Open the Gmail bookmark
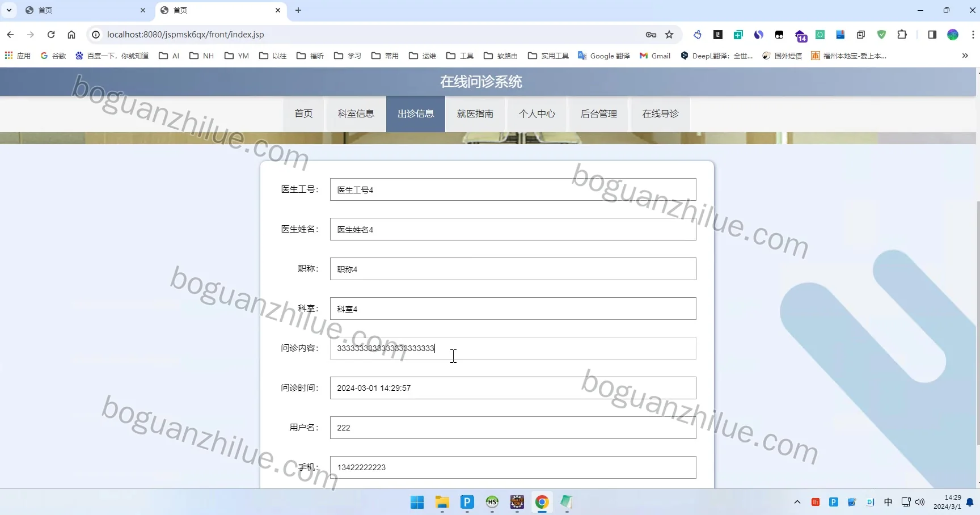The width and height of the screenshot is (980, 515). 655,56
